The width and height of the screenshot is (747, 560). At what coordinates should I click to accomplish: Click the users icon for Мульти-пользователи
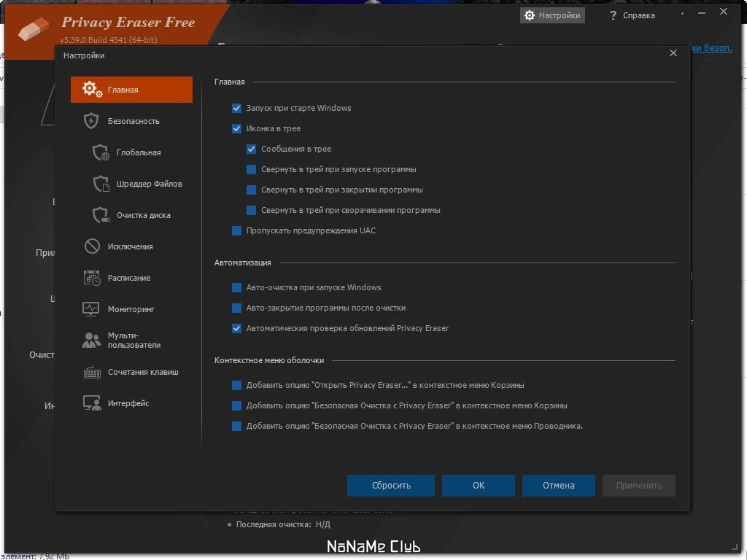91,340
